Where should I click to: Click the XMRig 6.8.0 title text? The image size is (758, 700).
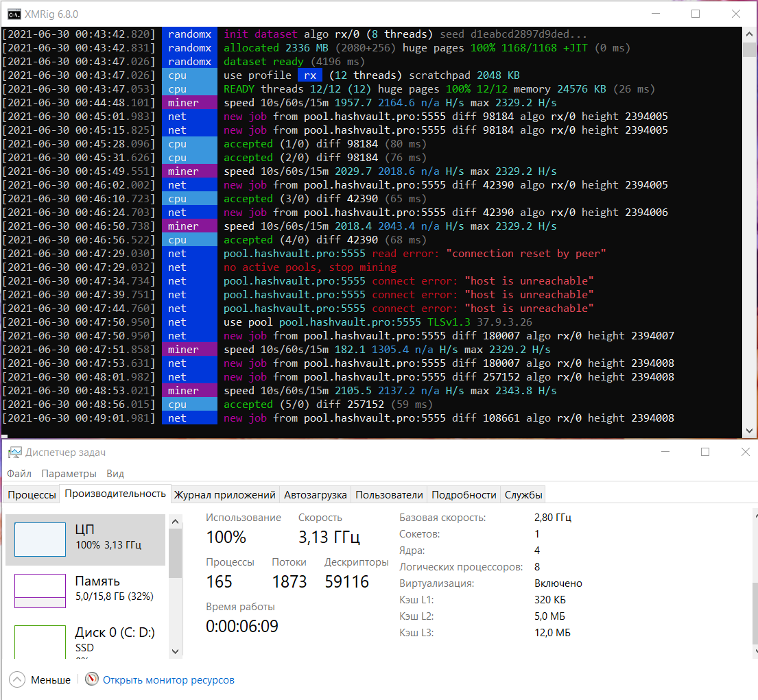pos(51,14)
